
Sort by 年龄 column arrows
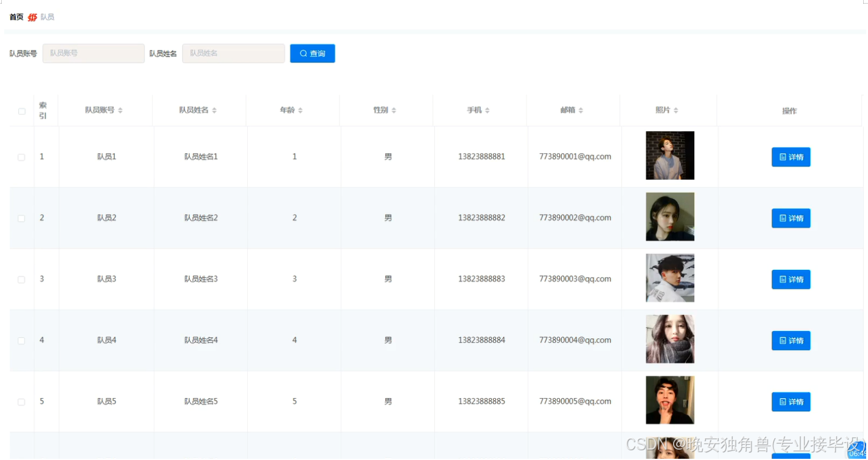(300, 111)
